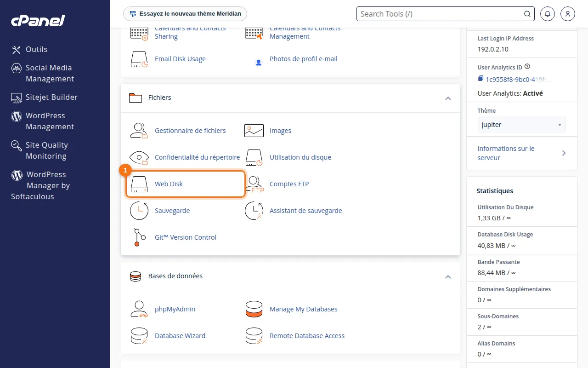Click the cPanel logo
The image size is (588, 368).
point(38,20)
